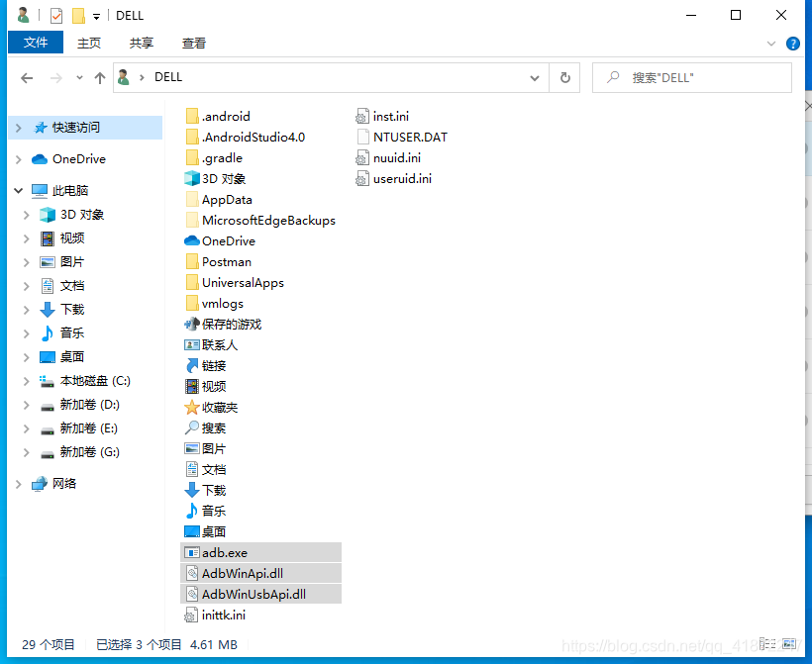Viewport: 812px width, 664px height.
Task: Click the help question mark icon
Action: pos(792,44)
